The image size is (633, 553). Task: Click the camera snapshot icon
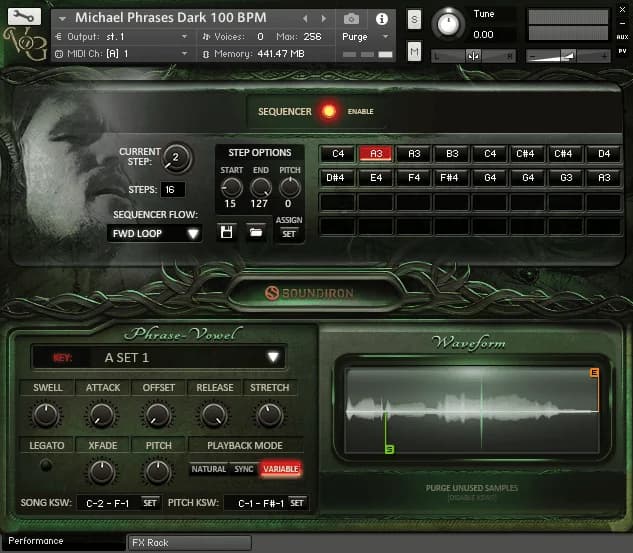tap(351, 19)
